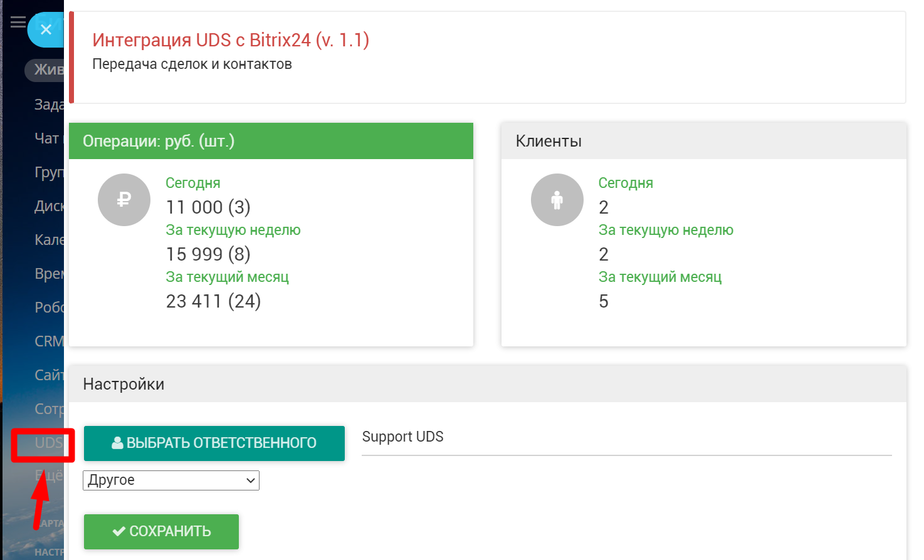Expand the "Ещё" sidebar menu

[50, 476]
